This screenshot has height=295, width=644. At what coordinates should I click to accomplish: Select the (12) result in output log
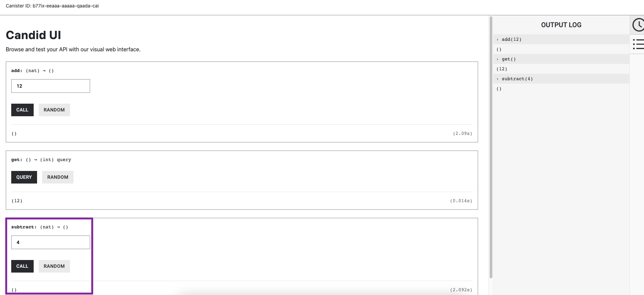(502, 69)
